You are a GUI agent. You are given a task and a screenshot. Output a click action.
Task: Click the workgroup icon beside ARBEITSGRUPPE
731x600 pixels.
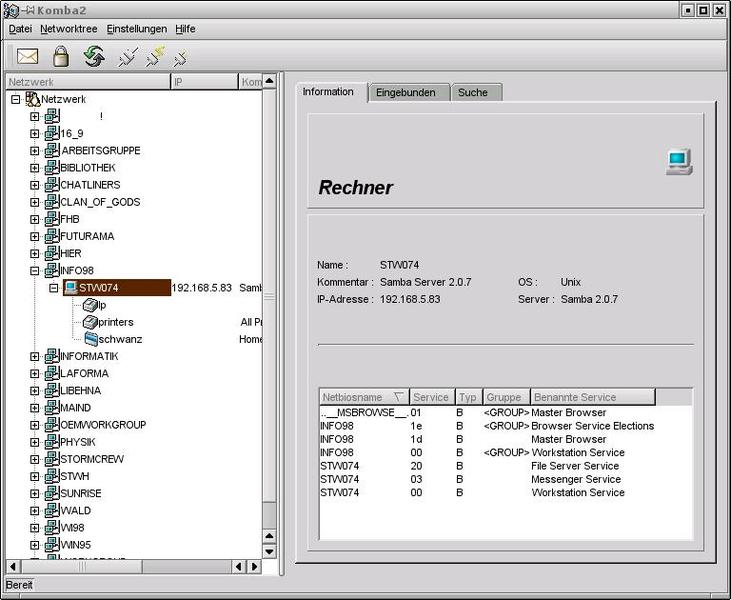coord(52,150)
